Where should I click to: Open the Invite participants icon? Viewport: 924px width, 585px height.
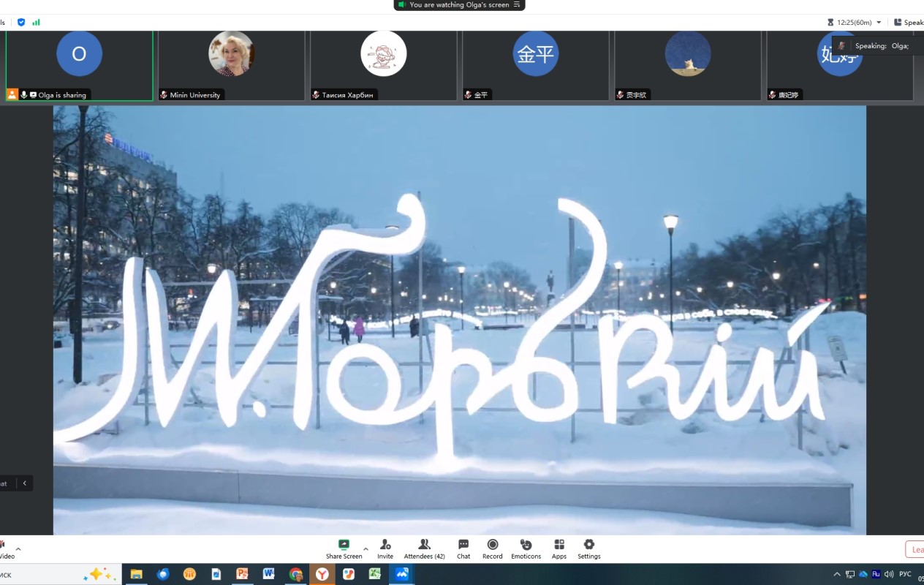385,545
